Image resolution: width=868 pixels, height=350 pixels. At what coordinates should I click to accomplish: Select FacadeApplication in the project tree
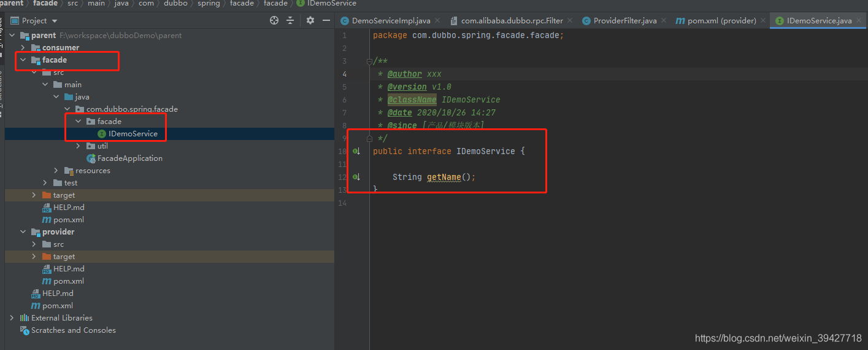tap(129, 158)
